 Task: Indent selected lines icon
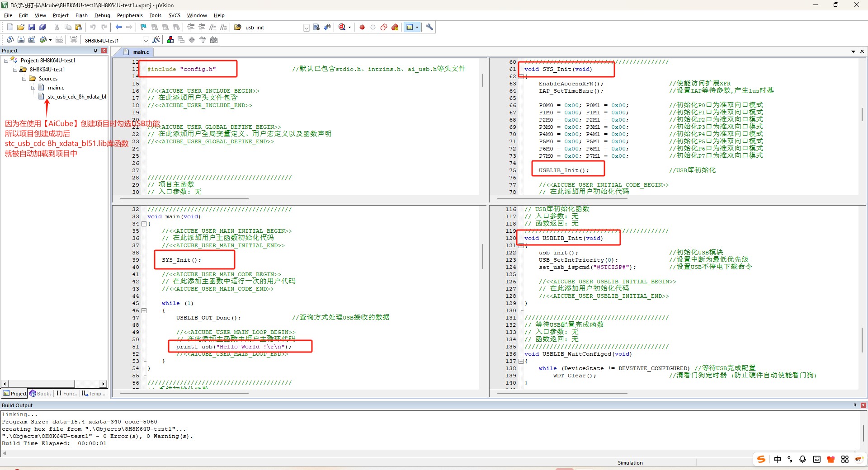point(191,27)
